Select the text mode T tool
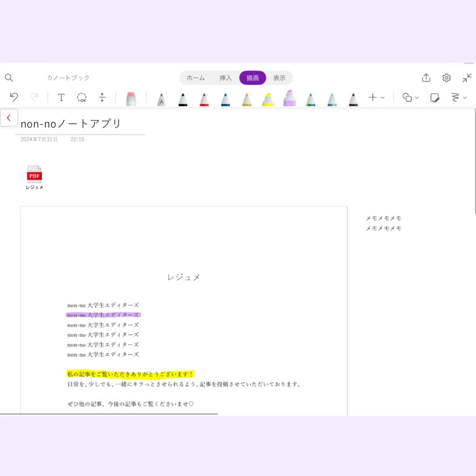The height and width of the screenshot is (476, 476). [x=61, y=97]
